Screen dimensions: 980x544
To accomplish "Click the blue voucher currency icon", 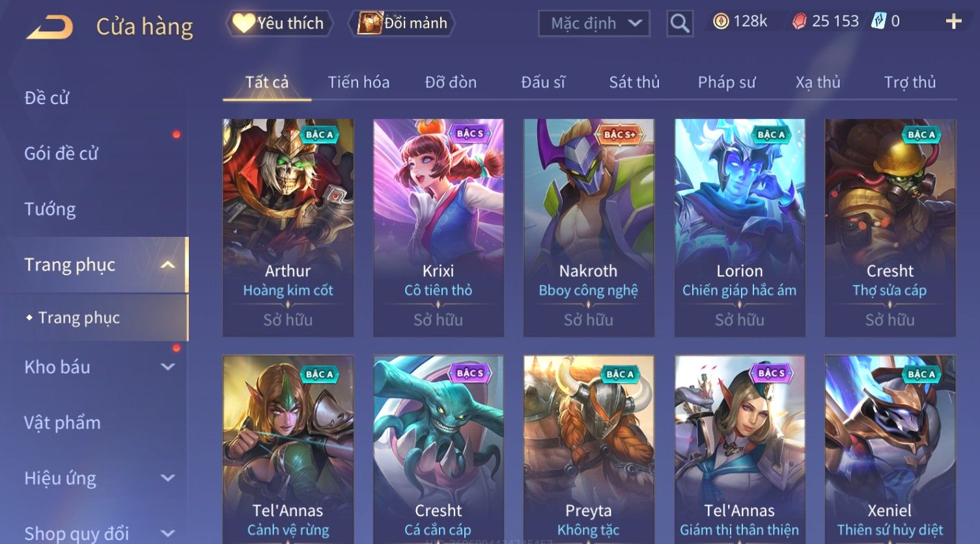I will (879, 21).
